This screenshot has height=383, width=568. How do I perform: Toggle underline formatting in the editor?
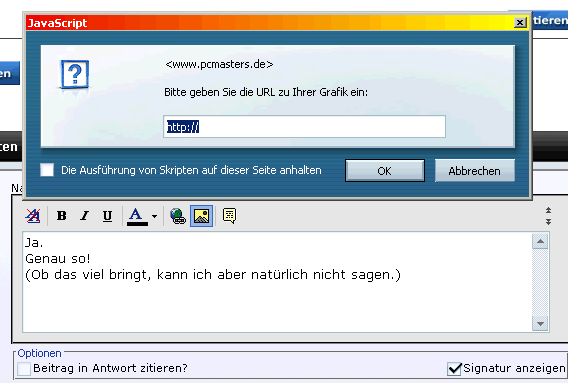coord(107,216)
